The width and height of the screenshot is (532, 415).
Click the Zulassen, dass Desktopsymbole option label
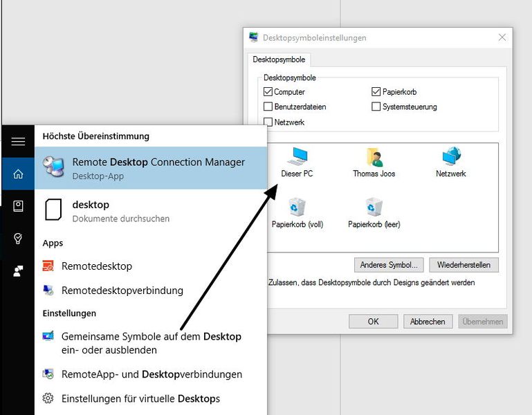pyautogui.click(x=372, y=282)
